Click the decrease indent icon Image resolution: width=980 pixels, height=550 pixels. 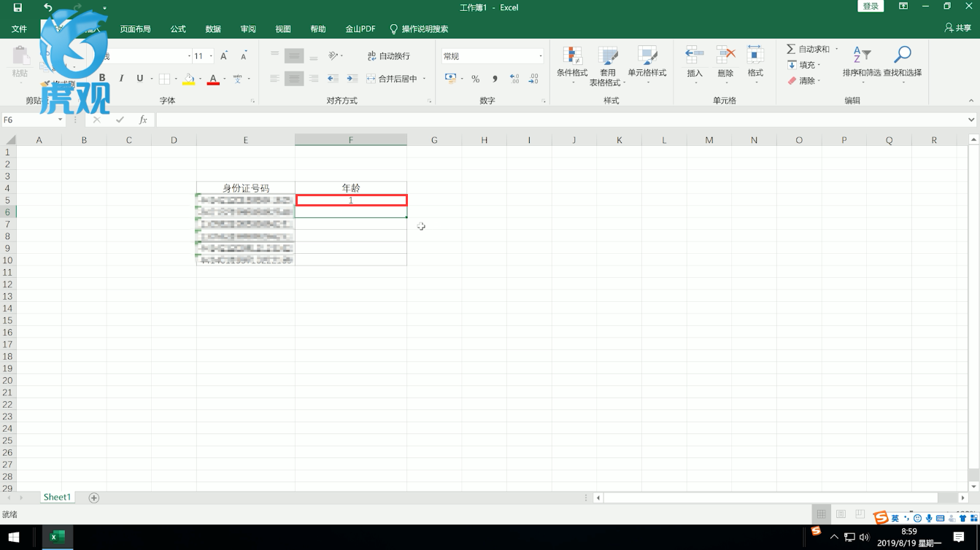333,79
